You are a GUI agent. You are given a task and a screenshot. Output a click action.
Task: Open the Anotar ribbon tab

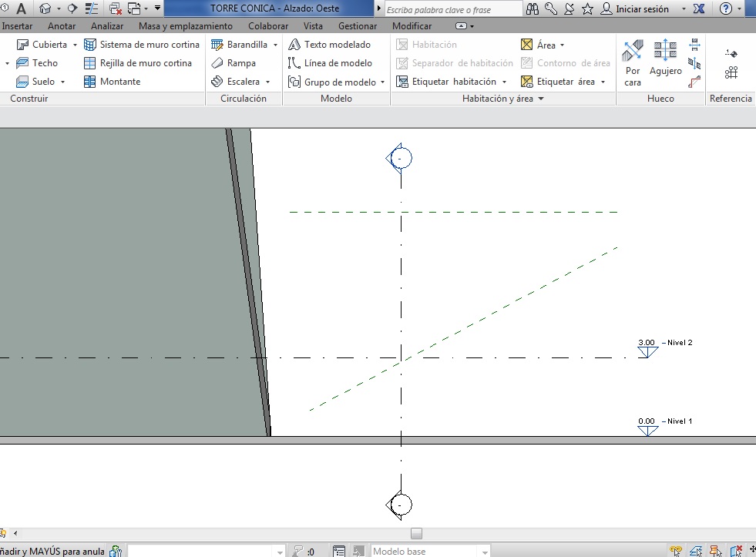coord(62,26)
